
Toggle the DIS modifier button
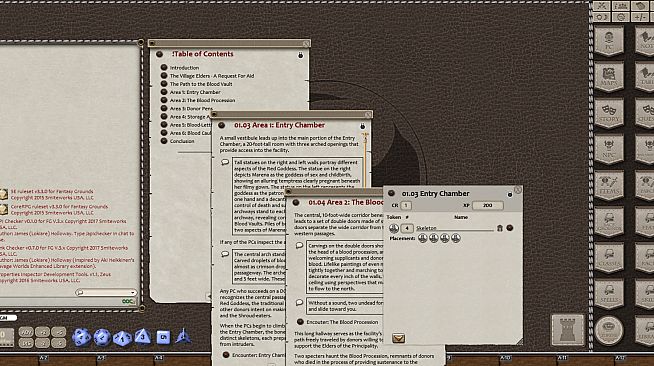(26, 343)
